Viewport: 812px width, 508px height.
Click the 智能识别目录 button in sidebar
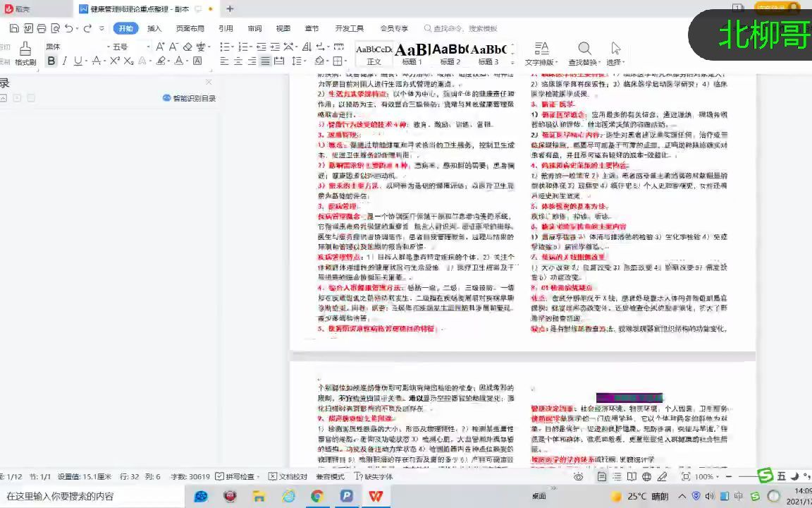point(187,97)
